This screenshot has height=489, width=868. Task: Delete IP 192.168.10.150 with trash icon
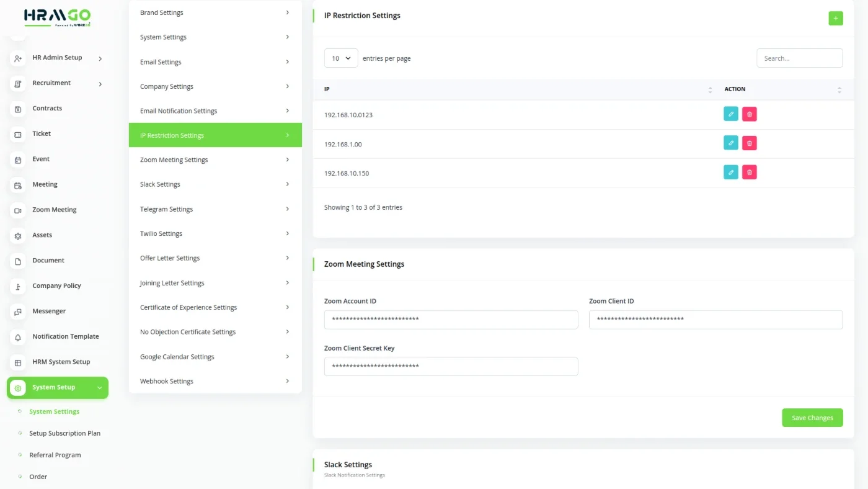750,173
